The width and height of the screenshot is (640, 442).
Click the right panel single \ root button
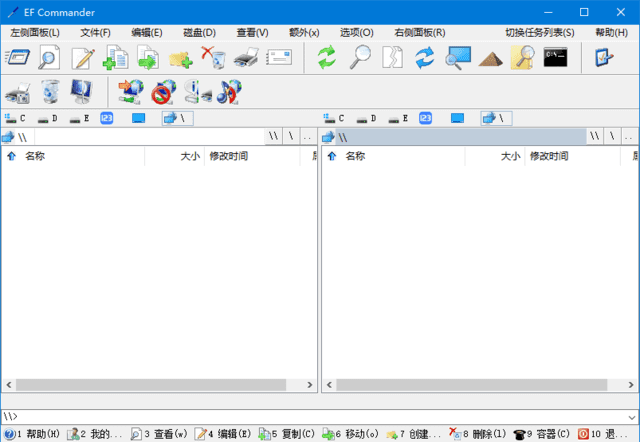tap(612, 137)
